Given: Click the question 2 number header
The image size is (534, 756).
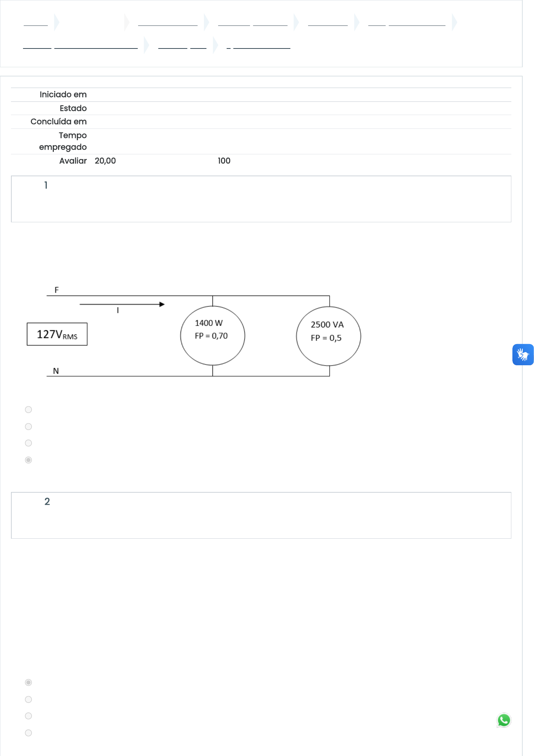Looking at the screenshot, I should tap(47, 502).
